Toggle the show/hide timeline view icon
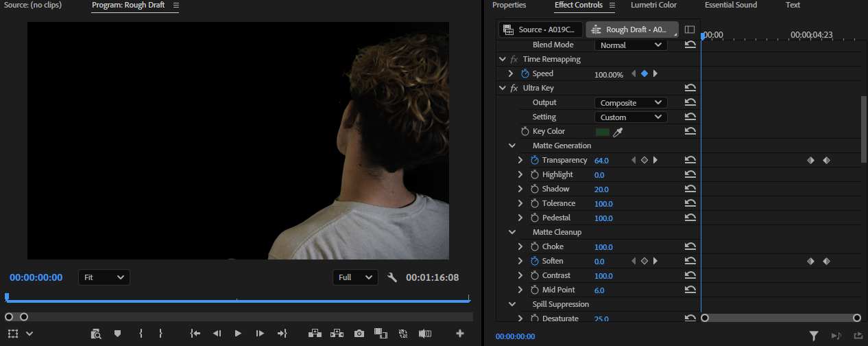The image size is (868, 346). (x=690, y=30)
